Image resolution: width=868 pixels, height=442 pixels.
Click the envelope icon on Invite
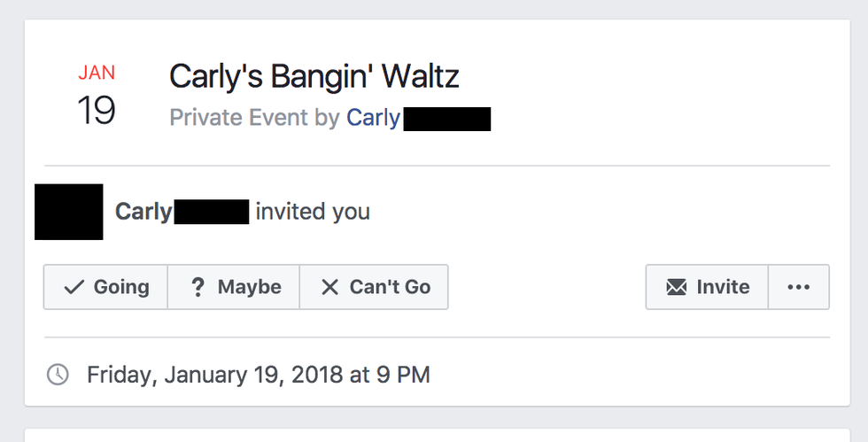point(677,287)
